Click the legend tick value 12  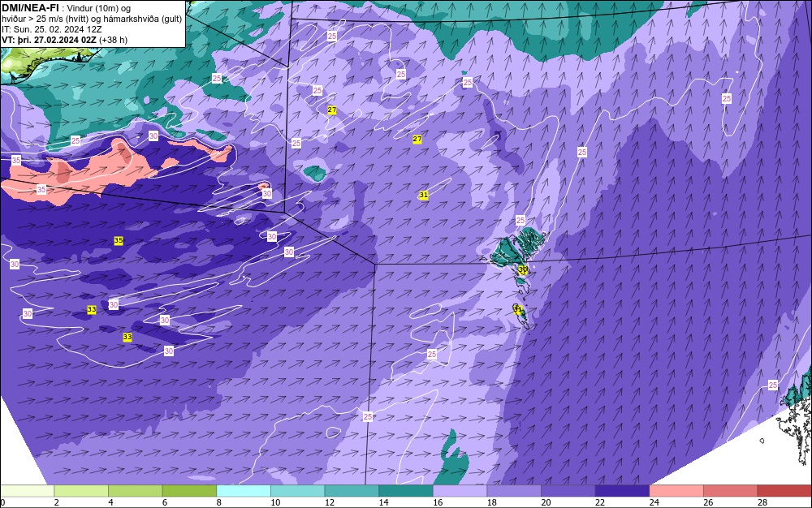coord(330,502)
